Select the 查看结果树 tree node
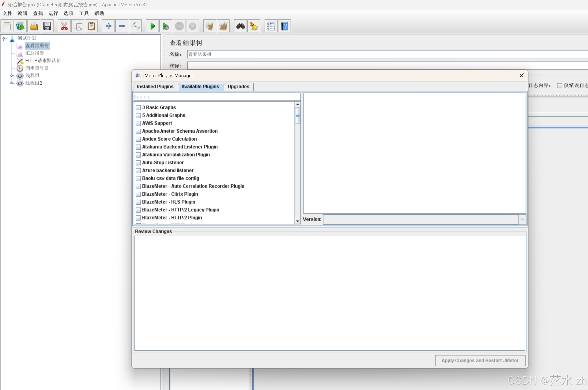588x390 pixels. (37, 46)
